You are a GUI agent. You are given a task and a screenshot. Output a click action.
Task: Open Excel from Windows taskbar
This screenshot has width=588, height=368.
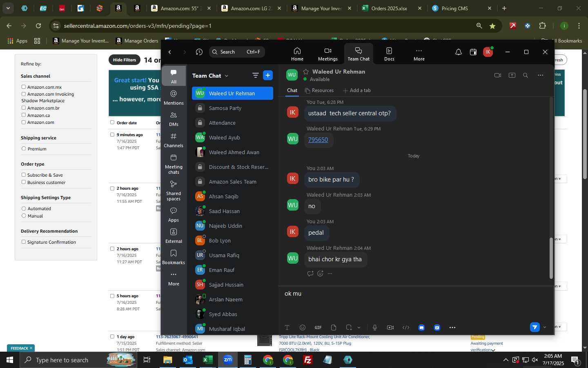[x=207, y=360]
